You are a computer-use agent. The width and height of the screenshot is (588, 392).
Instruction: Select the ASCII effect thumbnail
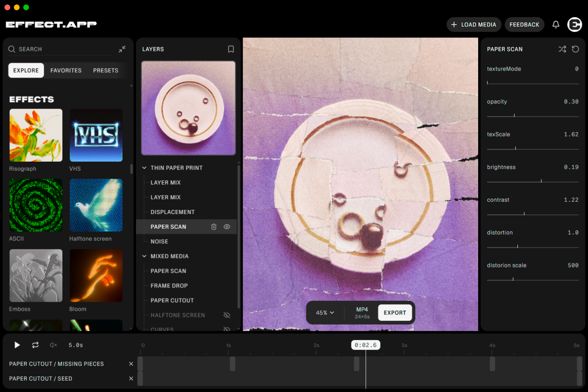click(36, 205)
